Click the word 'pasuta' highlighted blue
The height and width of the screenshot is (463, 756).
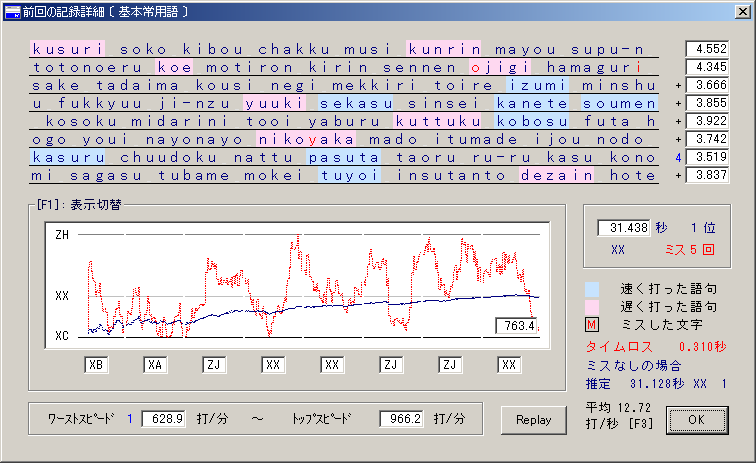(344, 157)
